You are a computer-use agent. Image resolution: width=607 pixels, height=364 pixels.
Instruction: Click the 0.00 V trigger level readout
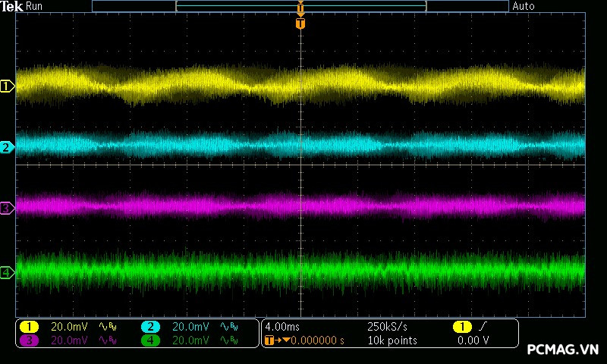[473, 340]
